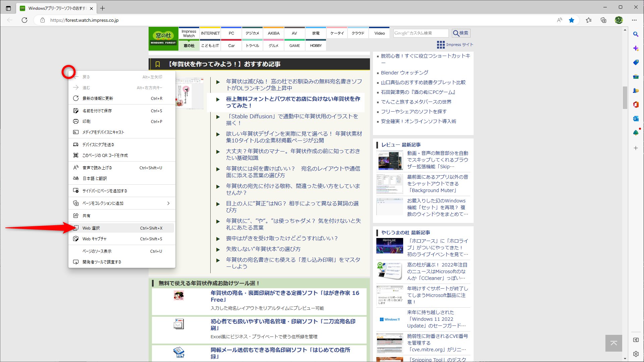Show the favorites list
Screen dimensions: 644x362
(x=589, y=20)
